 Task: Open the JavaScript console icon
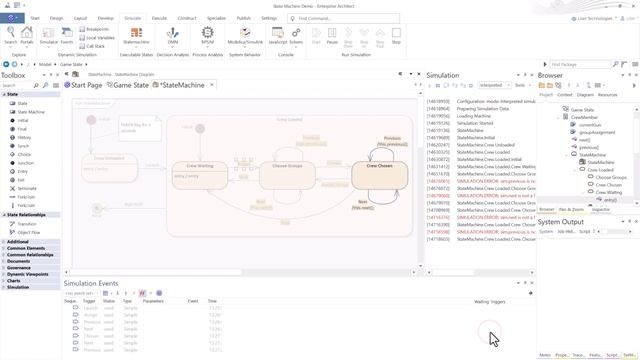278,36
